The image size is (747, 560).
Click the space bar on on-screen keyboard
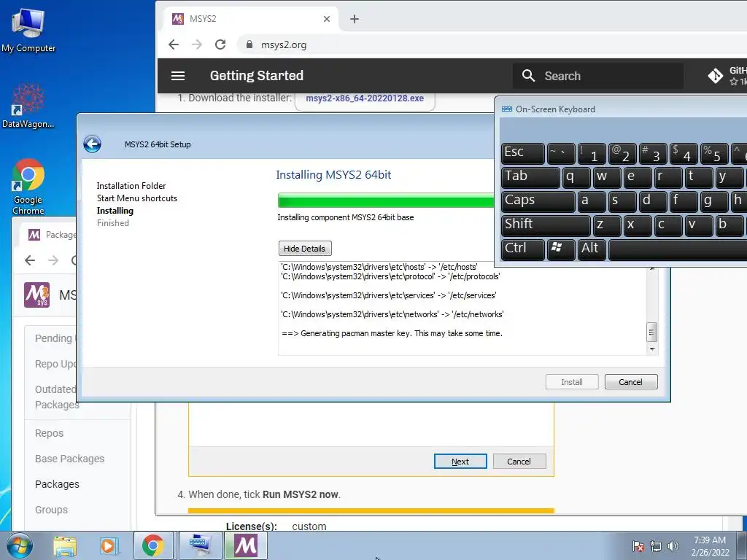[678, 249]
